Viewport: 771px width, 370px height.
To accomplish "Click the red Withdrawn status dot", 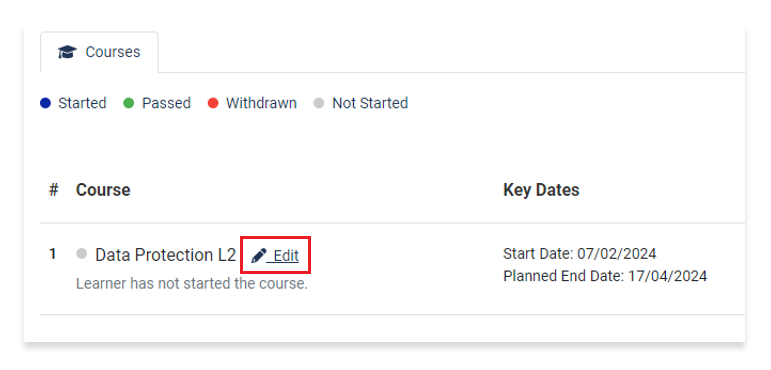I will pyautogui.click(x=213, y=103).
